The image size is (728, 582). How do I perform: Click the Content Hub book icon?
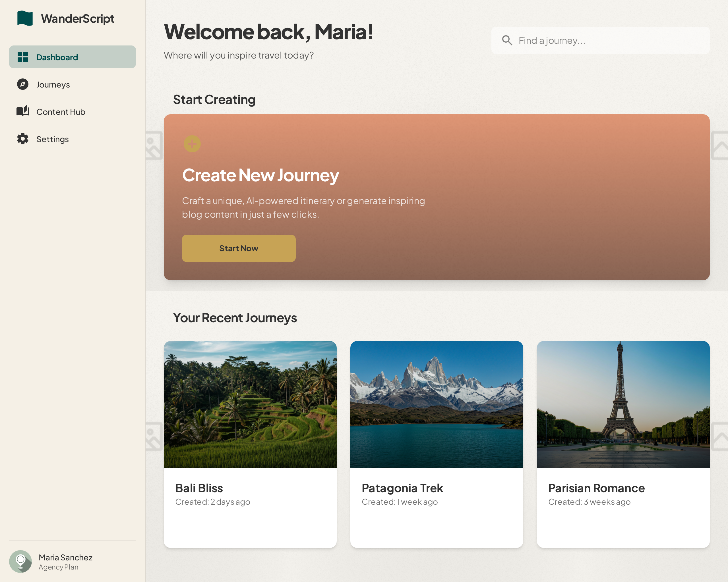click(x=23, y=111)
